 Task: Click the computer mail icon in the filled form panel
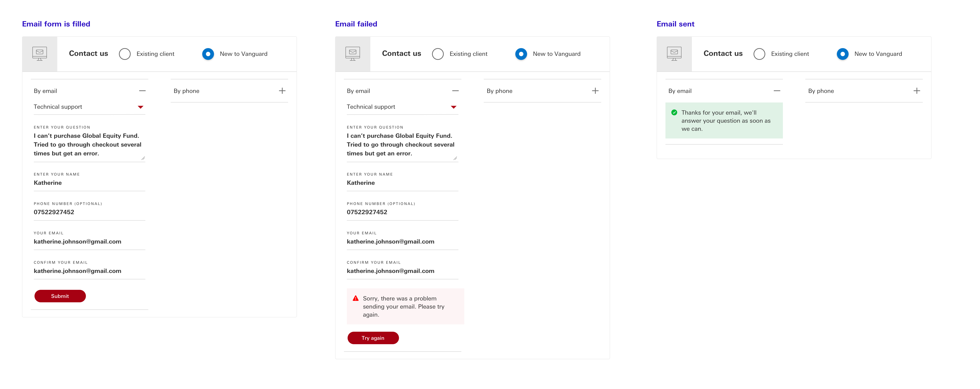click(x=40, y=54)
